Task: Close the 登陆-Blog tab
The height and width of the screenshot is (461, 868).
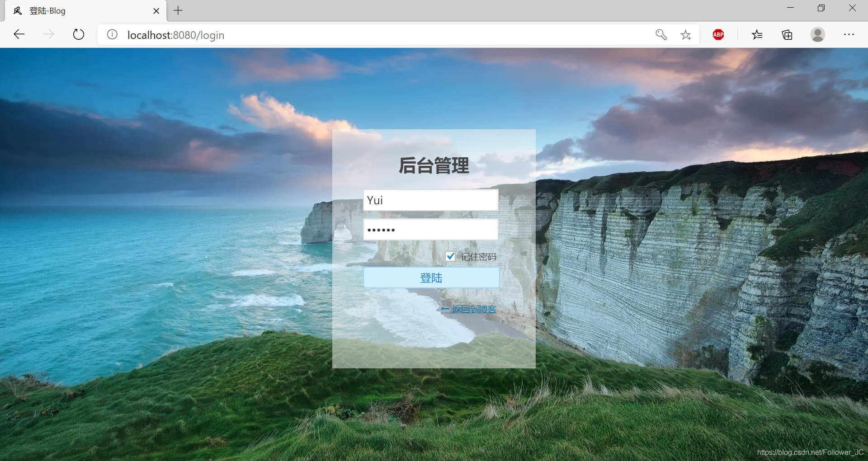Action: (156, 11)
